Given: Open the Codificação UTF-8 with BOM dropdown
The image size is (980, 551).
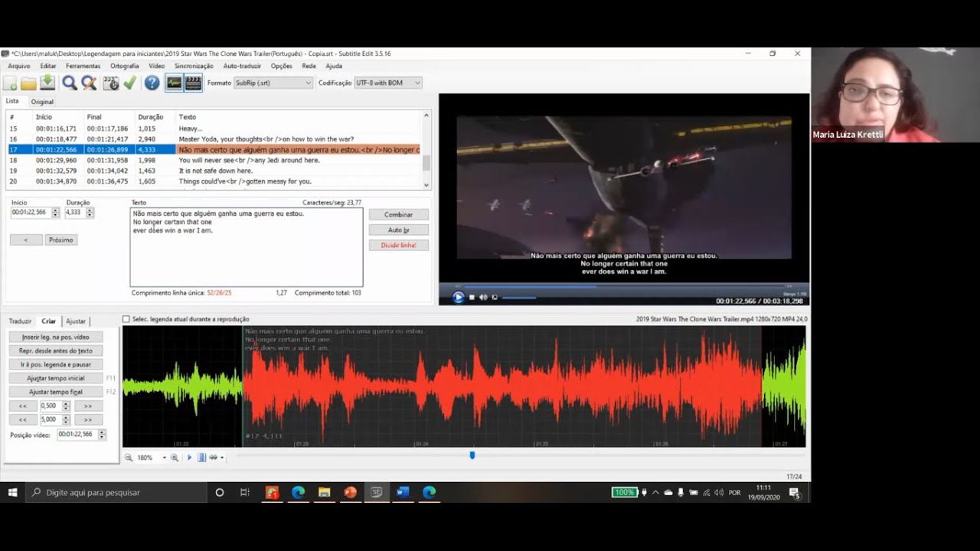Looking at the screenshot, I should point(388,83).
